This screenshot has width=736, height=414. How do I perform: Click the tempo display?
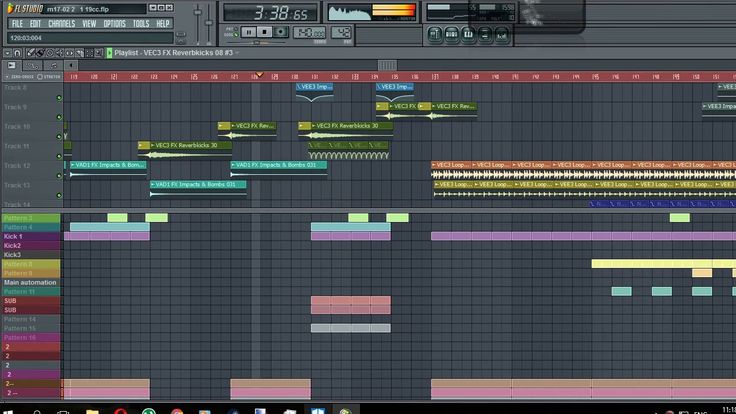click(309, 32)
